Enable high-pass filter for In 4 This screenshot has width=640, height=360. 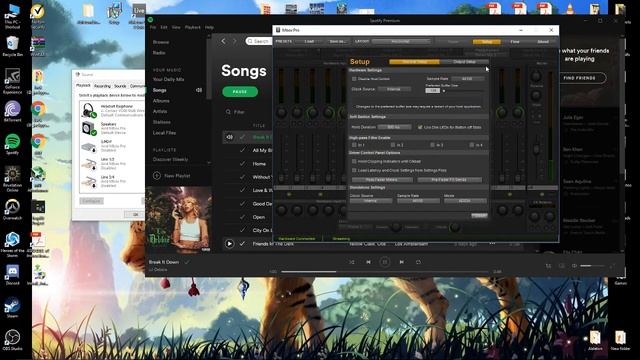coord(471,145)
